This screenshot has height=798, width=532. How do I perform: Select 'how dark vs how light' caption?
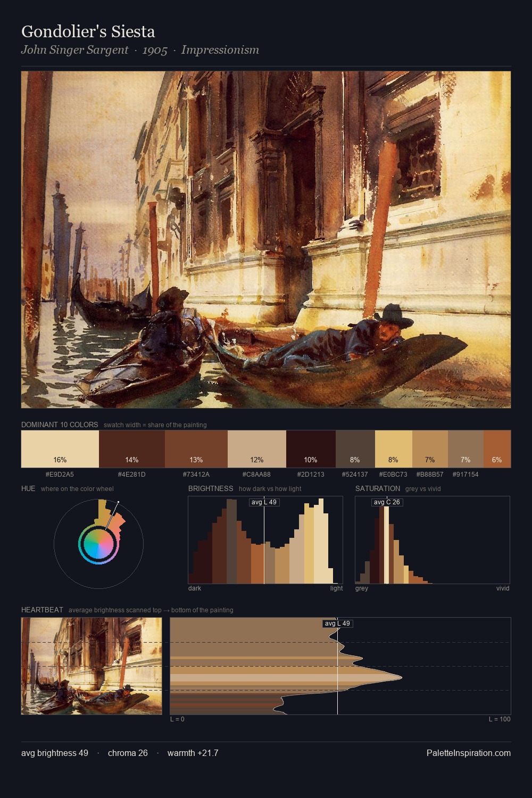[270, 489]
